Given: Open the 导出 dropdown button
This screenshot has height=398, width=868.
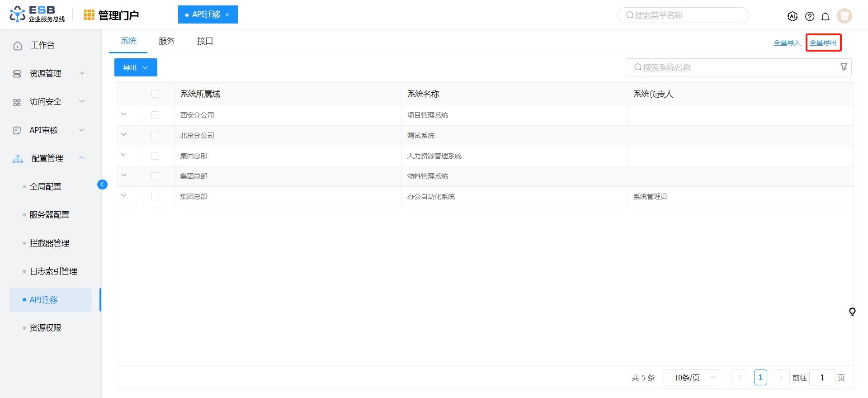Looking at the screenshot, I should [x=136, y=67].
